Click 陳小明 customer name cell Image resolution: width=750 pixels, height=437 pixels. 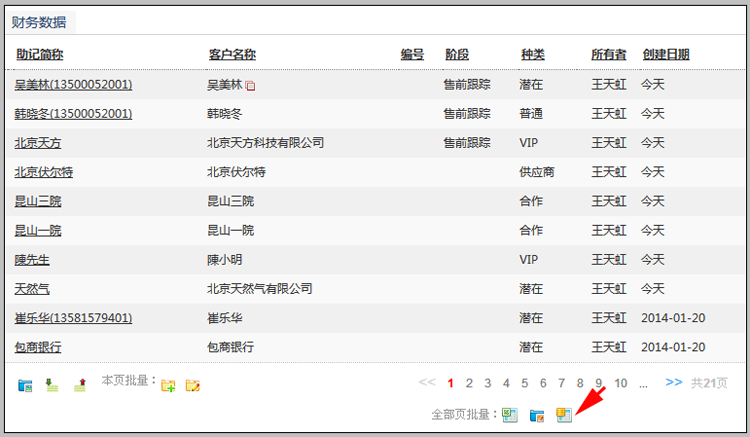(x=224, y=260)
